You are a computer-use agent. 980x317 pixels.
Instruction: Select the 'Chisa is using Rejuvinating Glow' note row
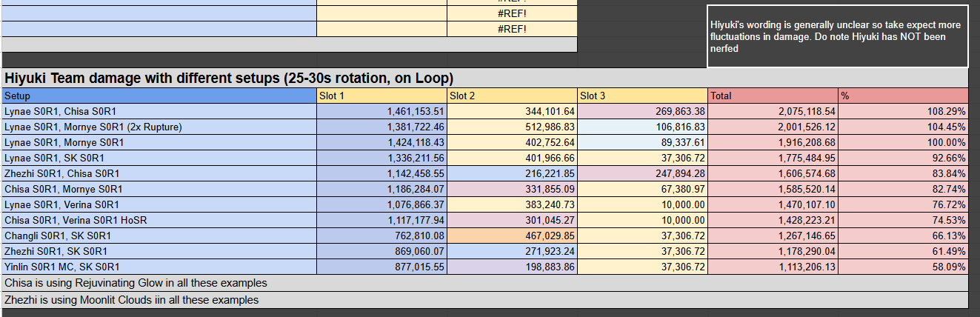[485, 283]
